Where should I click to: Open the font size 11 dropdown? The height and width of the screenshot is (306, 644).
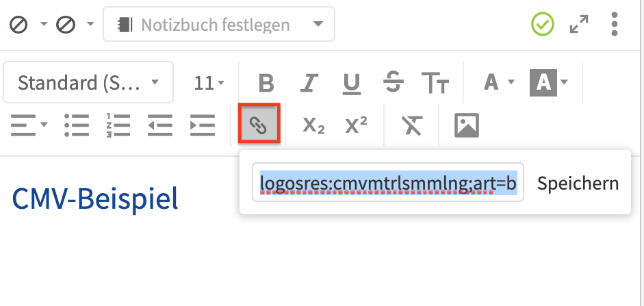[x=209, y=83]
